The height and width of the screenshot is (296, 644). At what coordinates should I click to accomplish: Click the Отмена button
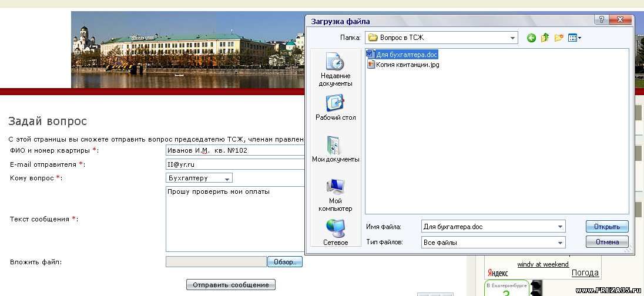tap(607, 242)
